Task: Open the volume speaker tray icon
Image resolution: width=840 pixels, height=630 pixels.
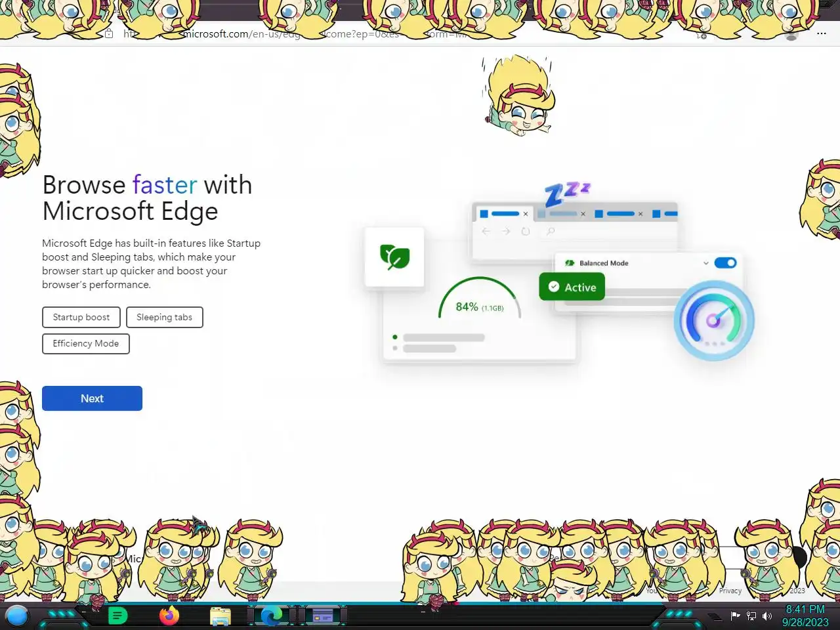Action: tap(766, 616)
